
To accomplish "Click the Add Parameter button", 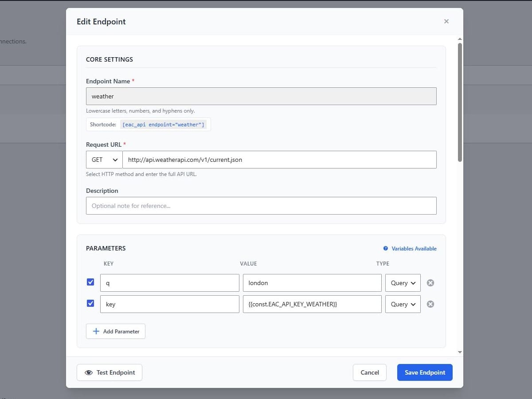I will tap(116, 331).
